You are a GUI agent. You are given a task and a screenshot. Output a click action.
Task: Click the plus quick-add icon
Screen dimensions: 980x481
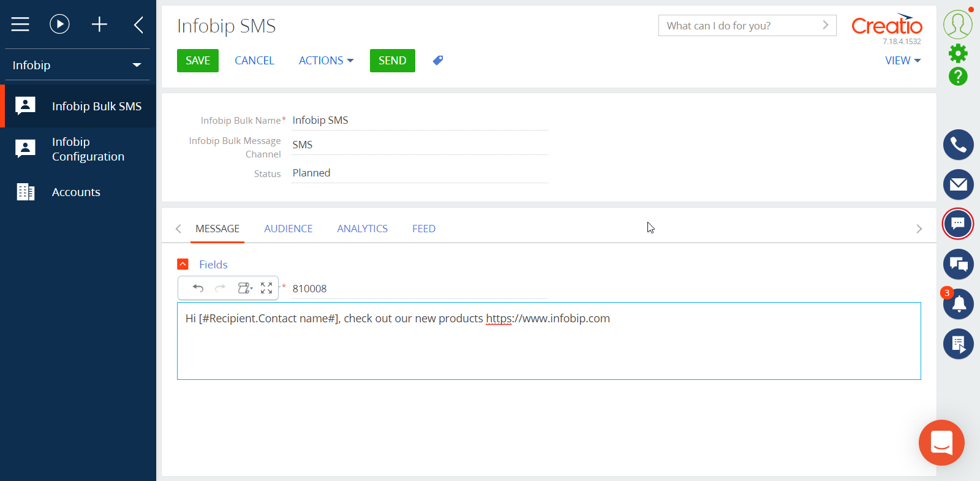pos(99,25)
